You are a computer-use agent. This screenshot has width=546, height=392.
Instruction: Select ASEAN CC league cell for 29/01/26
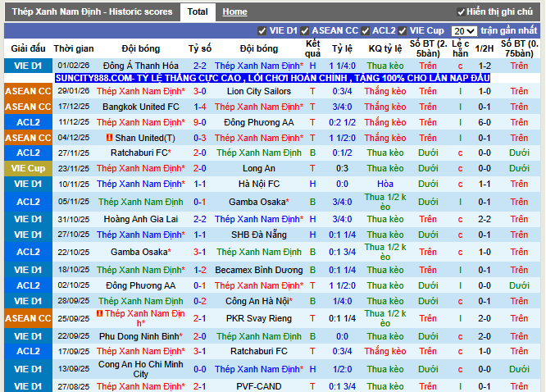coord(28,91)
